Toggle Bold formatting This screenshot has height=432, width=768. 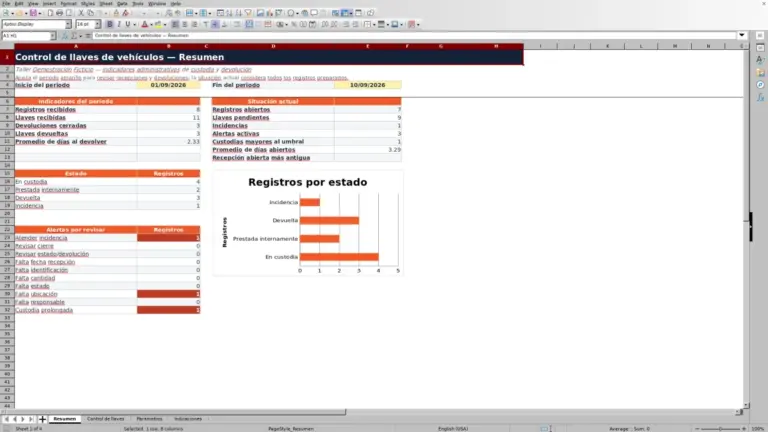click(x=110, y=24)
